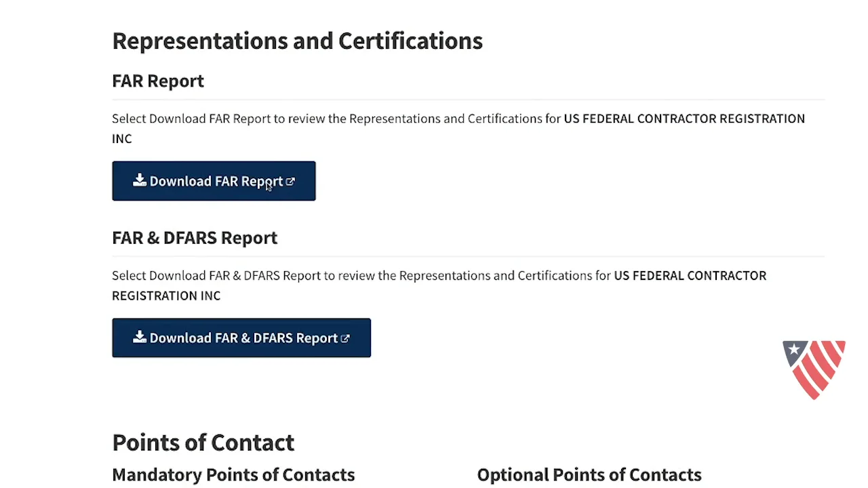The height and width of the screenshot is (488, 868).
Task: Click the download arrow icon beside Download FAR & DFARS
Action: coord(140,338)
